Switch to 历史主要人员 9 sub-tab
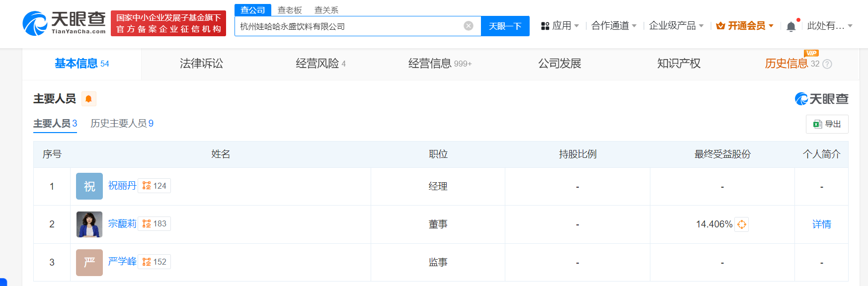The height and width of the screenshot is (286, 868). [122, 124]
